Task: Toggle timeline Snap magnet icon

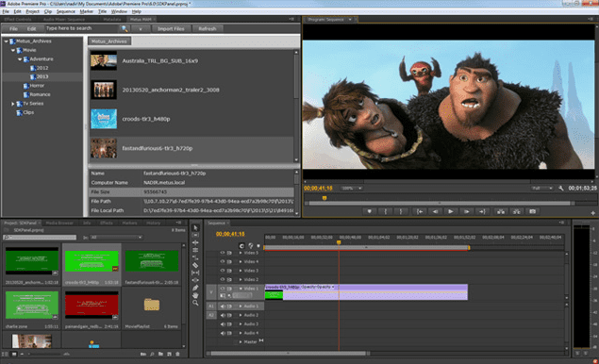Action: tap(241, 245)
